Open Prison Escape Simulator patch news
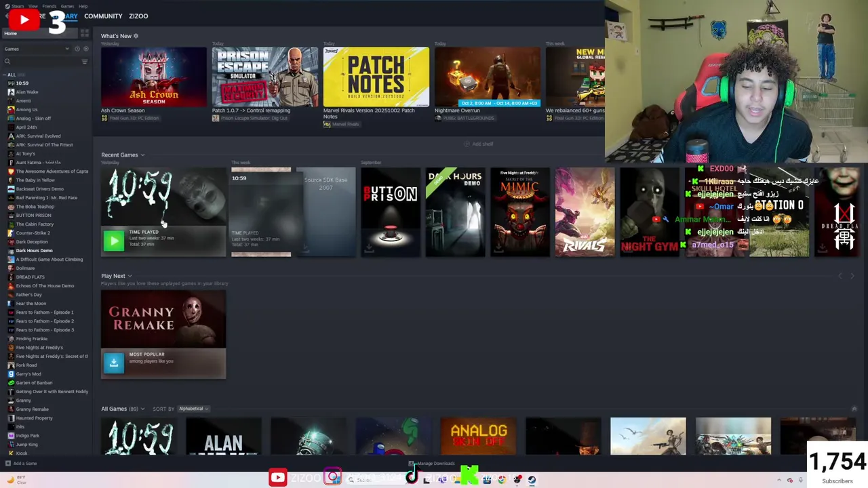Screen dimensions: 868x488 265,77
